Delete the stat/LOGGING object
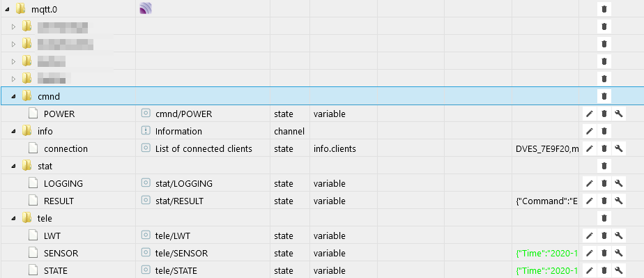This screenshot has height=278, width=644. (x=604, y=183)
